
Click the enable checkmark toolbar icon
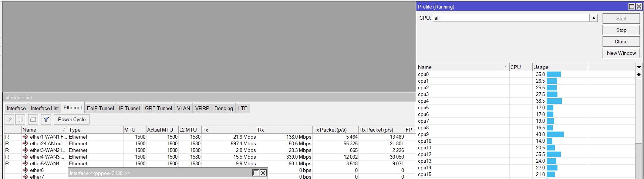coord(9,119)
